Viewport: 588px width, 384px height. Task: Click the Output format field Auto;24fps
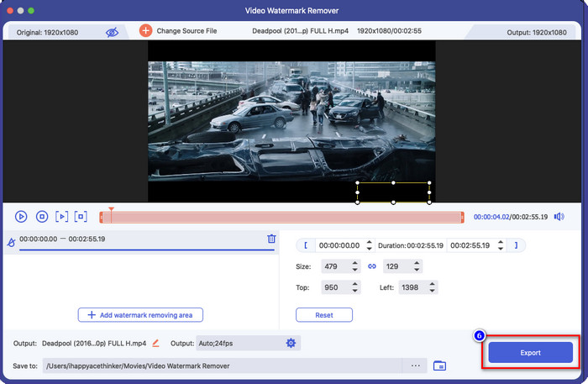point(240,343)
